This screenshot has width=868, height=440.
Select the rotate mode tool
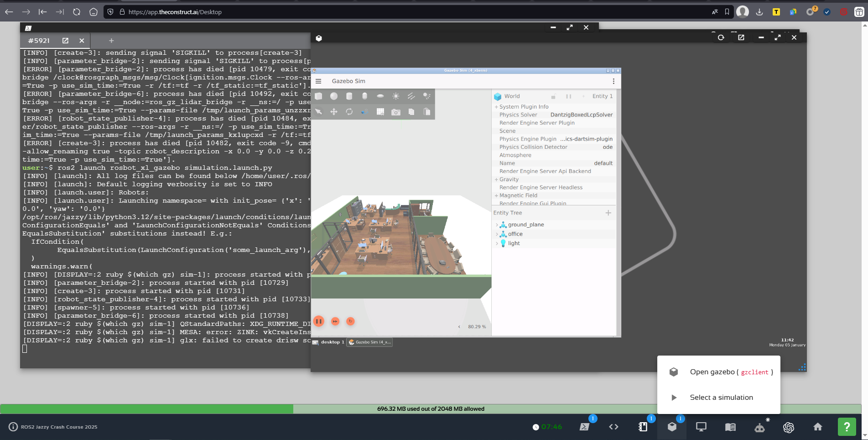[349, 112]
